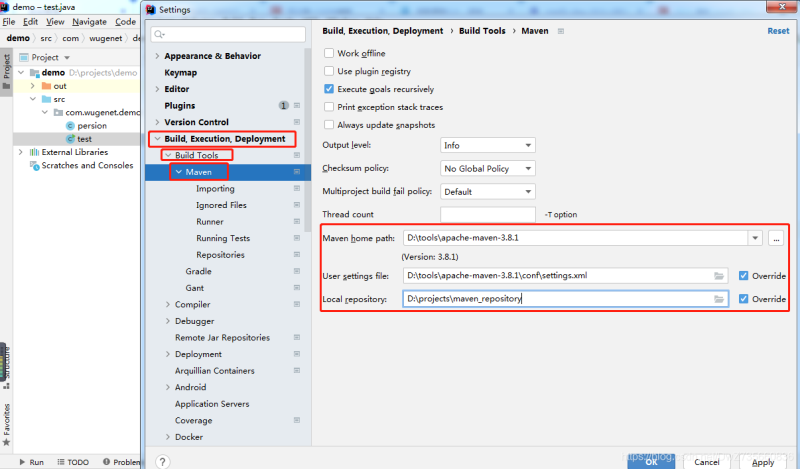Viewport: 800px width, 469px height.
Task: Select Application Servers in settings tree
Action: 212,404
